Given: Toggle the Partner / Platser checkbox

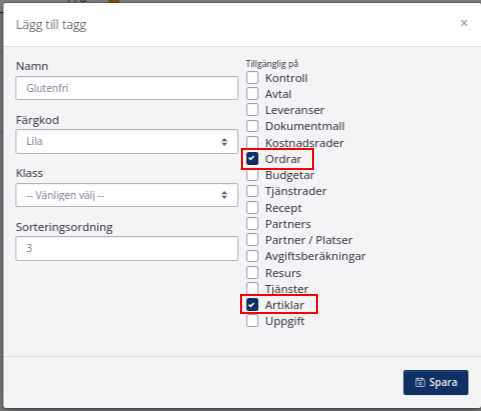Looking at the screenshot, I should [x=252, y=239].
